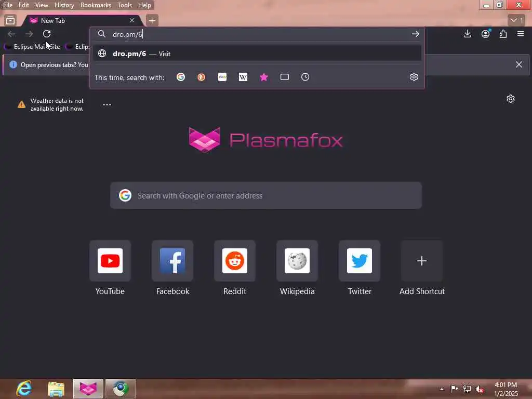Go back with the back arrow

pos(11,34)
